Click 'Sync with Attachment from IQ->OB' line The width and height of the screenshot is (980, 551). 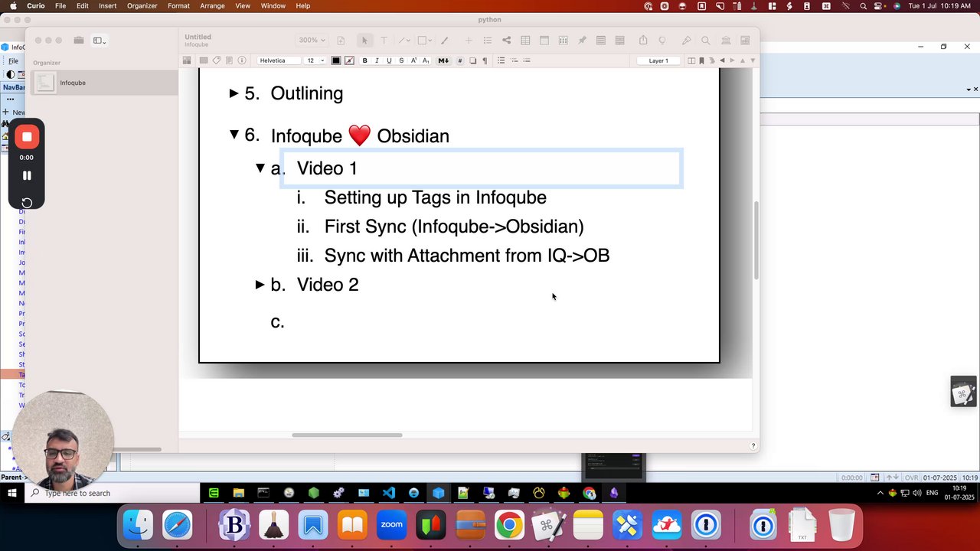pyautogui.click(x=466, y=256)
